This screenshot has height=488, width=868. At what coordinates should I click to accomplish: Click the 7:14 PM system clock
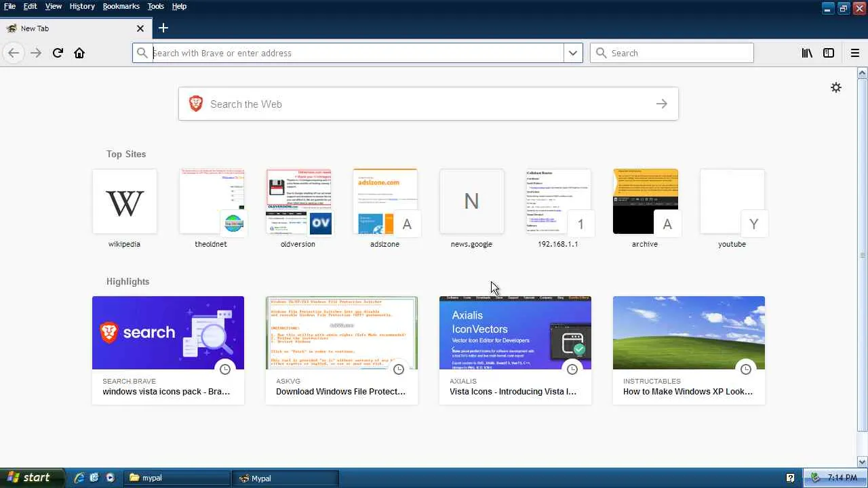(x=842, y=478)
